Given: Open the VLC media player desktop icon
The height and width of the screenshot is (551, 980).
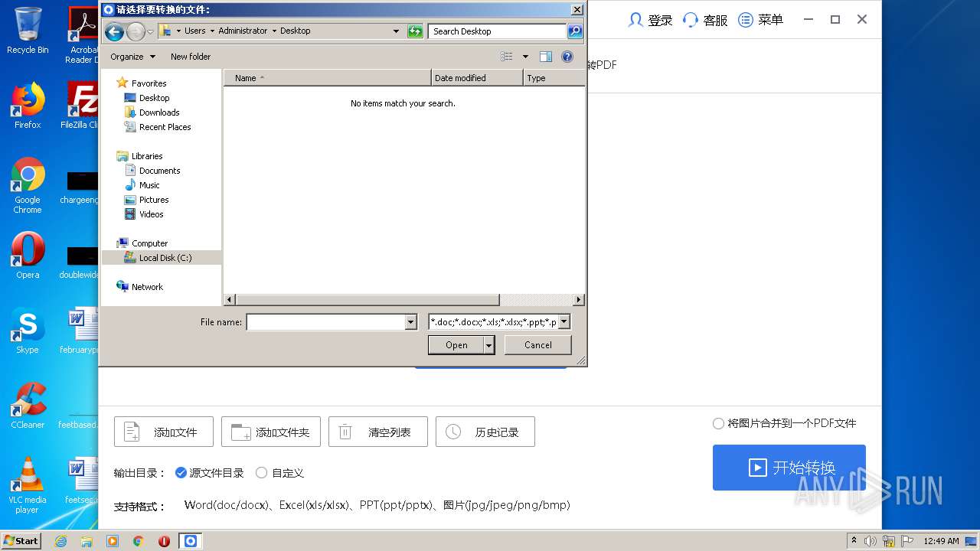Looking at the screenshot, I should [x=28, y=485].
